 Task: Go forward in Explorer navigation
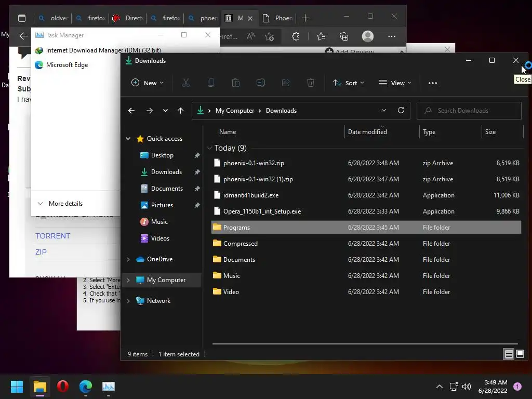coord(149,111)
